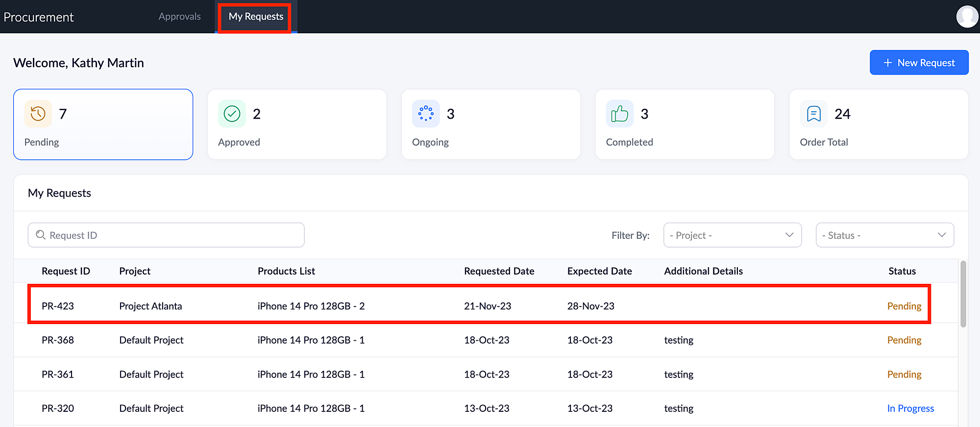This screenshot has height=427, width=980.
Task: Click the plus icon in New Request
Action: pos(887,63)
